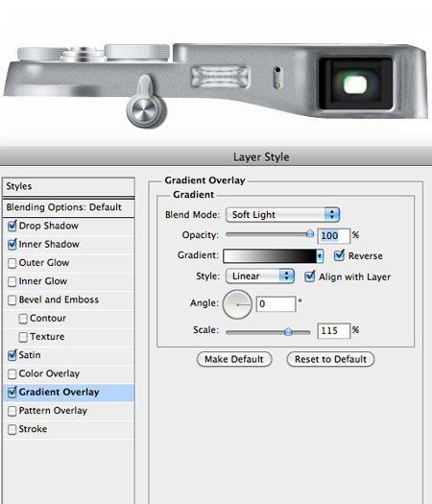Click the Reset to Default button
Image resolution: width=432 pixels, height=504 pixels.
(x=330, y=359)
